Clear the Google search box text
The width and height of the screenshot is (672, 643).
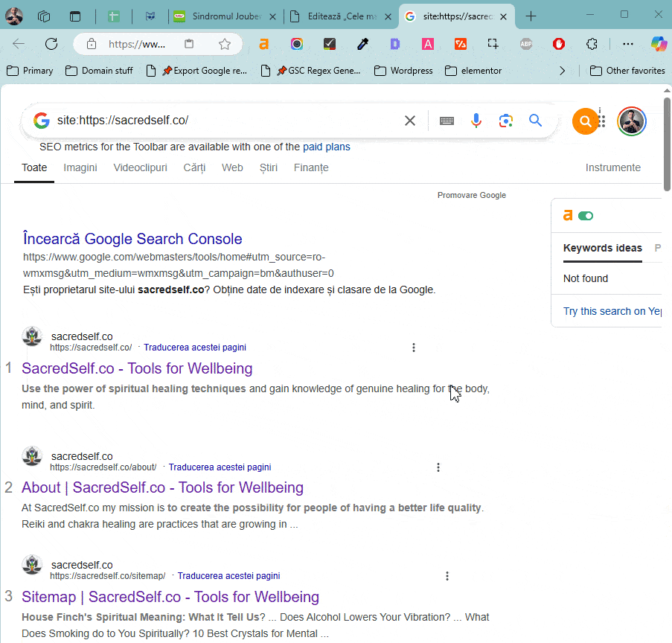coord(410,121)
